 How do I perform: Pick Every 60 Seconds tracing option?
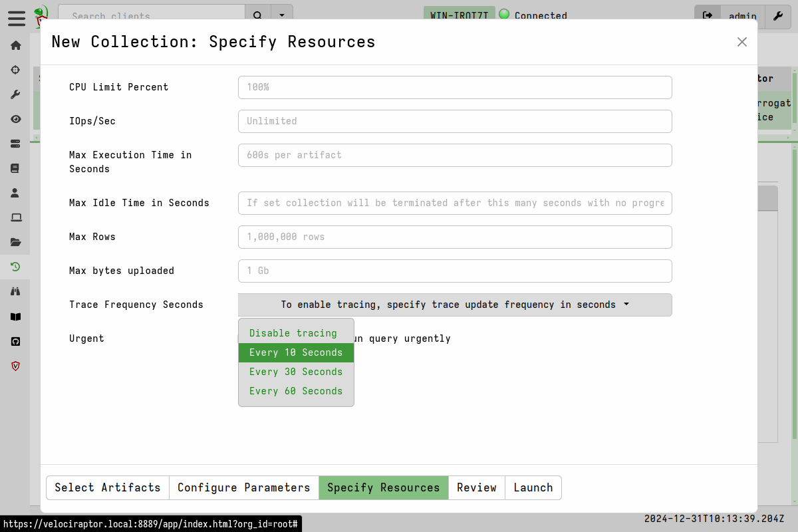click(296, 391)
